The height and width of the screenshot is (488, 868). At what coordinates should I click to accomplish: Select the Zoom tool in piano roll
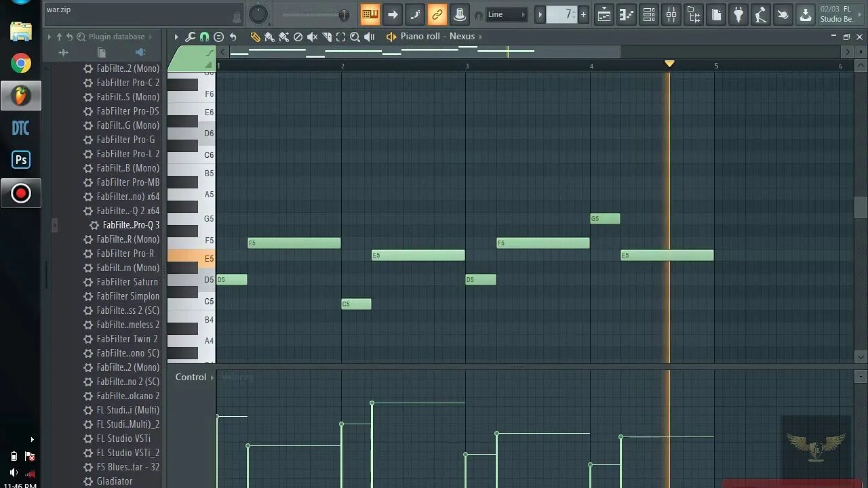pyautogui.click(x=355, y=37)
